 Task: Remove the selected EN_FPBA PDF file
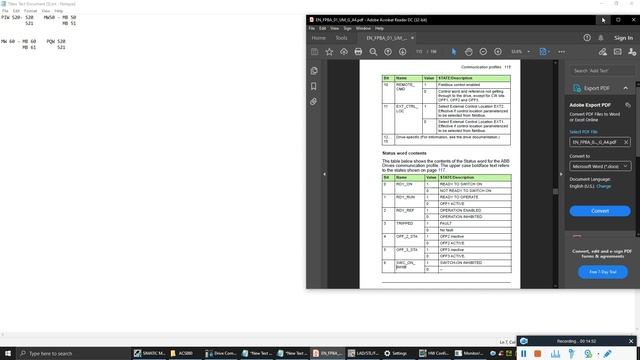coord(626,142)
